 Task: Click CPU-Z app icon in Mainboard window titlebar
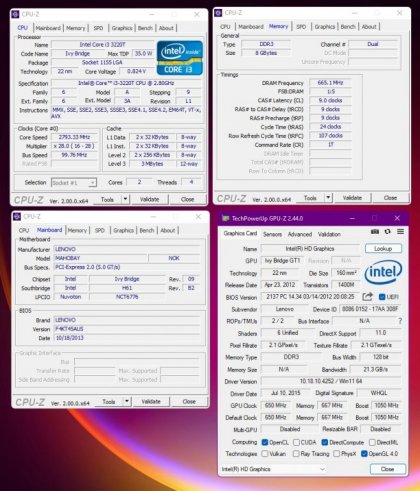click(17, 217)
